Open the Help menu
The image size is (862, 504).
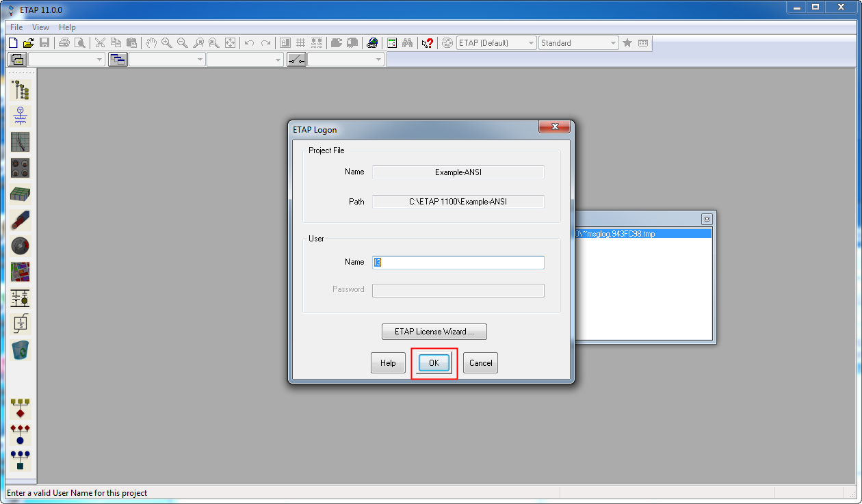[67, 27]
